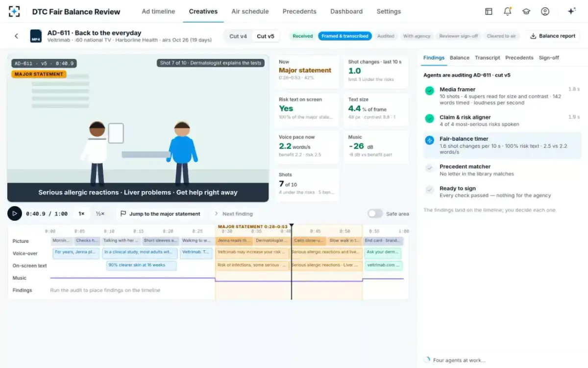588x368 pixels.
Task: Select the "90% clearer skin at 16 weeks" clip
Action: pyautogui.click(x=142, y=265)
